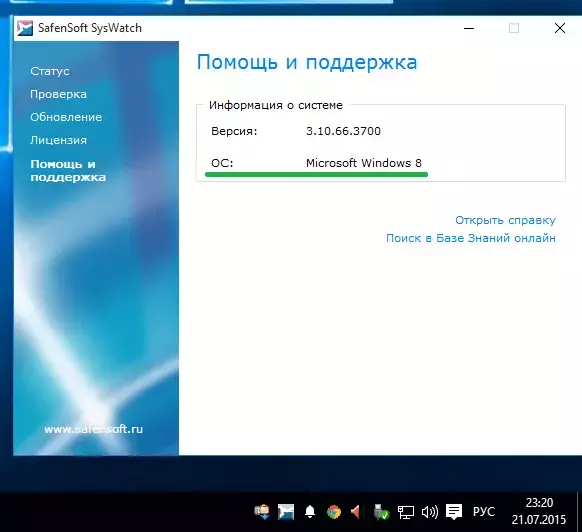Click the Информация о системе group title
Screen dimensions: 582x532
pyautogui.click(x=276, y=105)
